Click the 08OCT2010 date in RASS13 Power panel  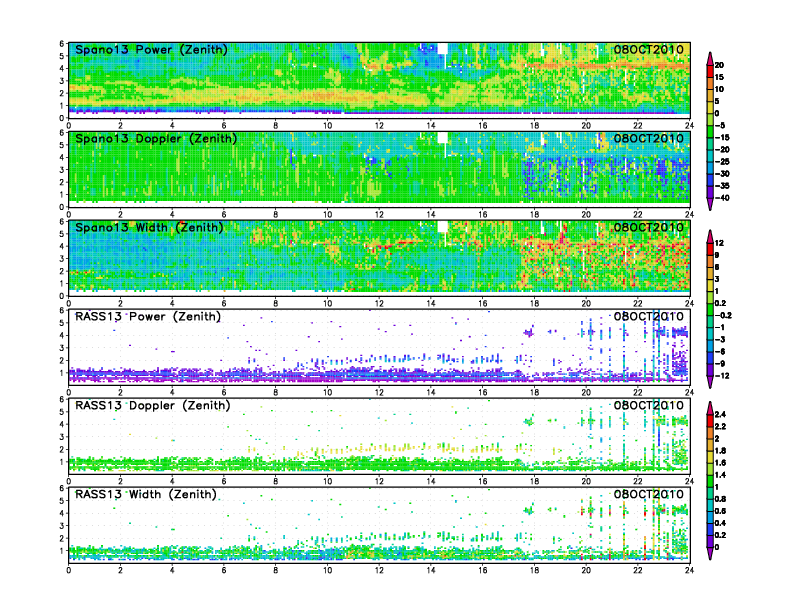click(649, 317)
